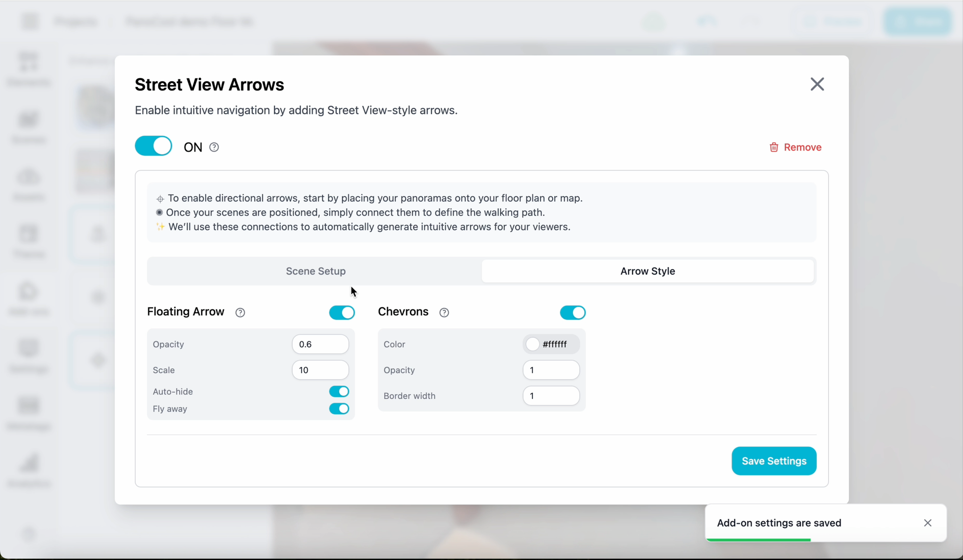This screenshot has width=963, height=560.
Task: Dismiss the saved settings notification
Action: pyautogui.click(x=927, y=523)
